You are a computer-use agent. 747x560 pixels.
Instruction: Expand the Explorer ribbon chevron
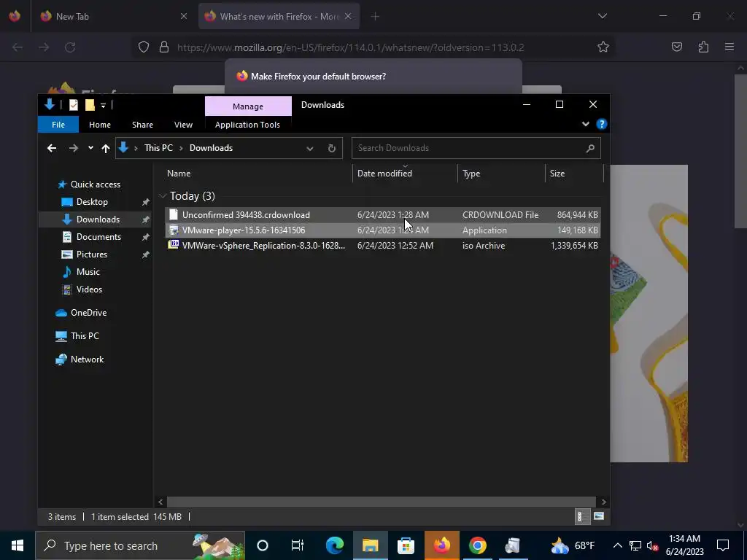[x=586, y=124]
